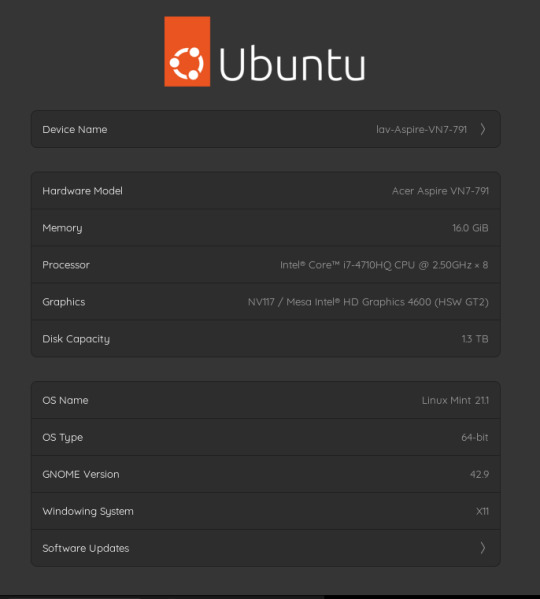Select the 42.9 GNOME version value

479,474
